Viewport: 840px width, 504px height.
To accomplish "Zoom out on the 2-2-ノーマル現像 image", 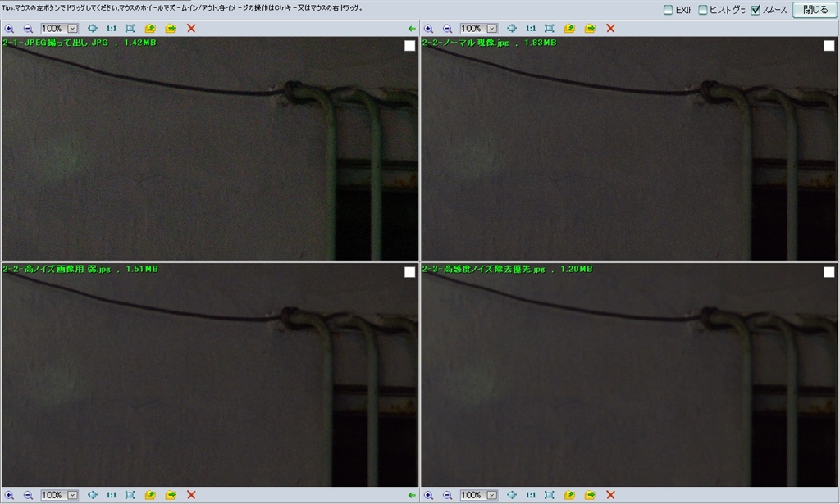I will tap(448, 29).
